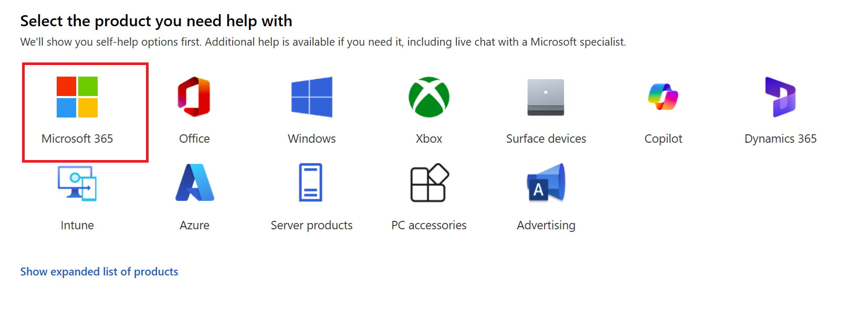
Task: Select the Server products tower icon
Action: (311, 183)
